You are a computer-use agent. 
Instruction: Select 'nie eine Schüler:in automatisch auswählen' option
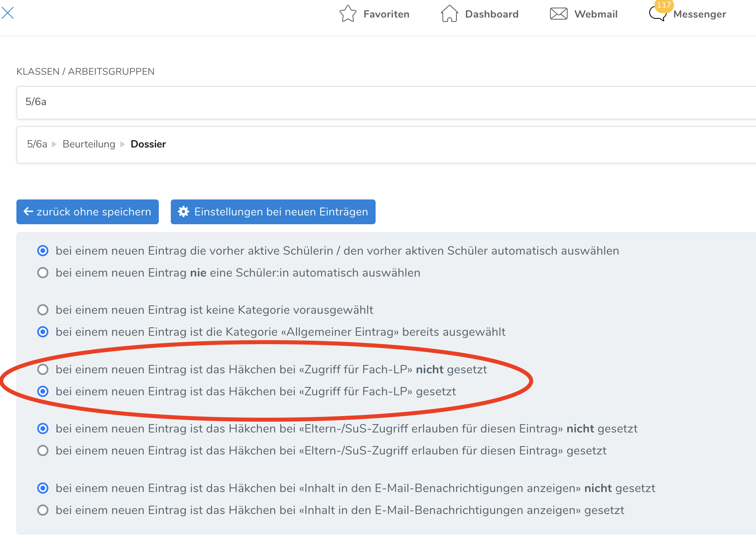pos(43,273)
